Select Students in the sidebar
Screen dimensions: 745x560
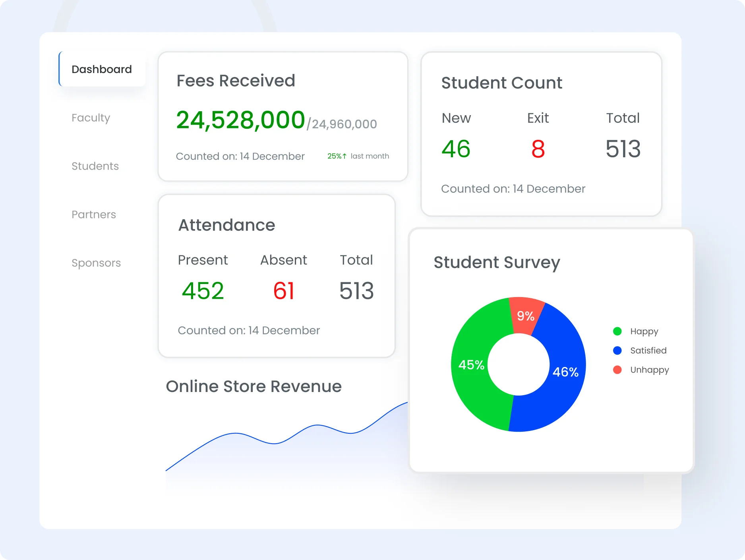[95, 166]
